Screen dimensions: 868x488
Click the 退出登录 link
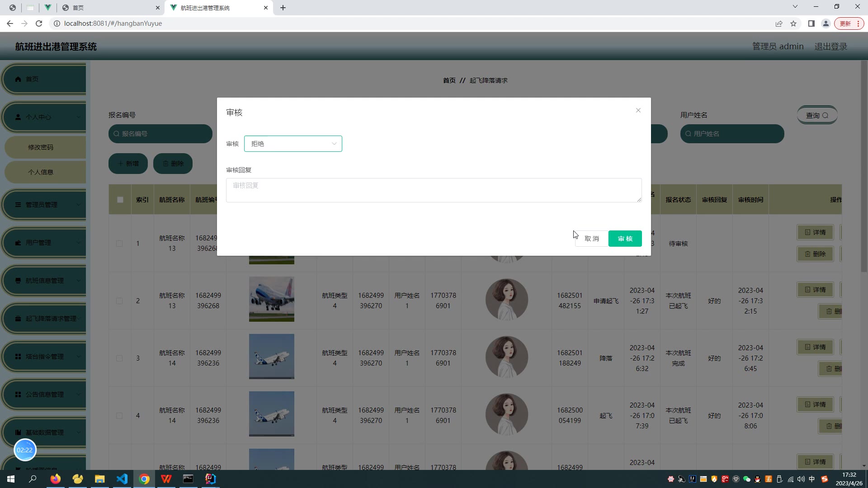click(831, 47)
